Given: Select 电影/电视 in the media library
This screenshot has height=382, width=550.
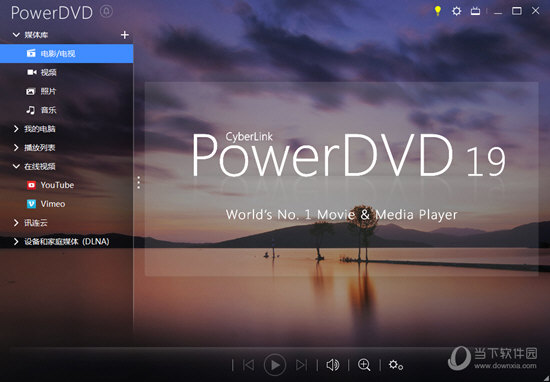Looking at the screenshot, I should pyautogui.click(x=67, y=54).
